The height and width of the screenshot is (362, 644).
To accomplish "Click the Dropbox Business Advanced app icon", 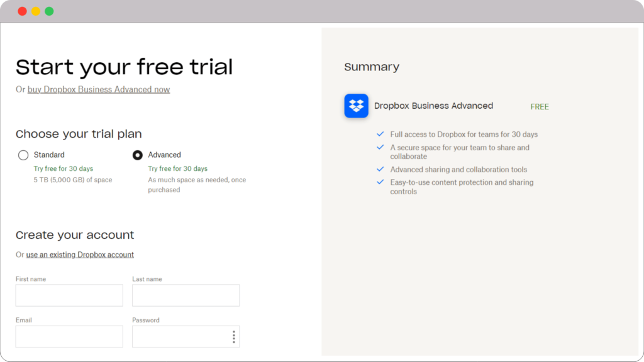I will (x=356, y=106).
